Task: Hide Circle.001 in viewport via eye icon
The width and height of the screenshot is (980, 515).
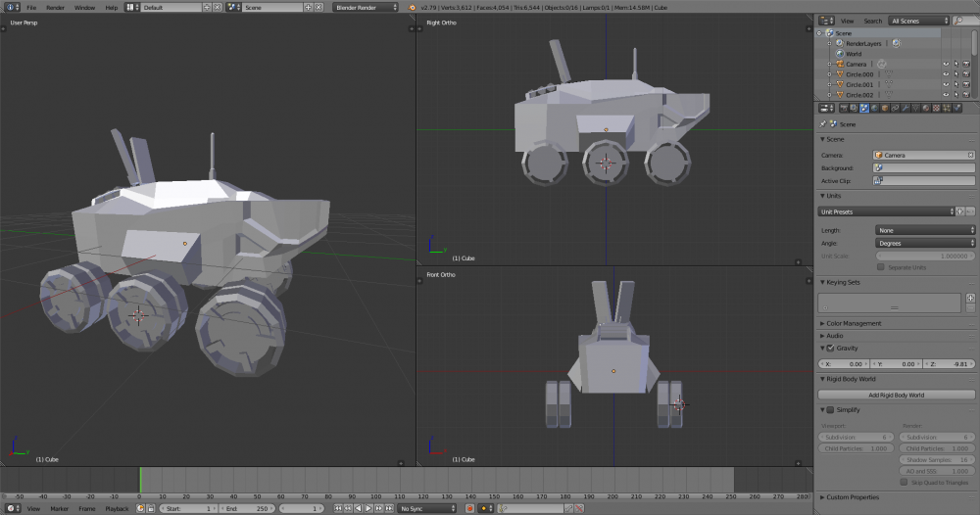Action: point(946,84)
